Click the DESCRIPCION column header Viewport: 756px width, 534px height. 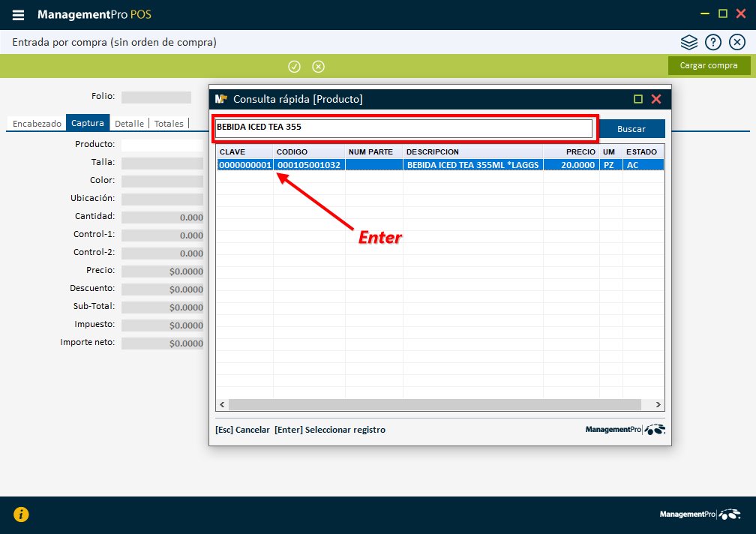tap(473, 151)
